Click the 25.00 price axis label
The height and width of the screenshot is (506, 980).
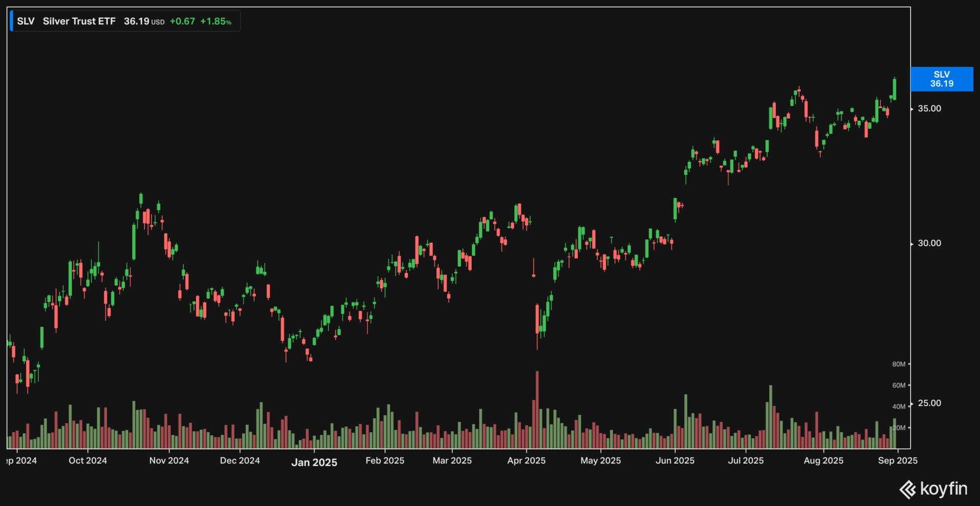click(929, 403)
